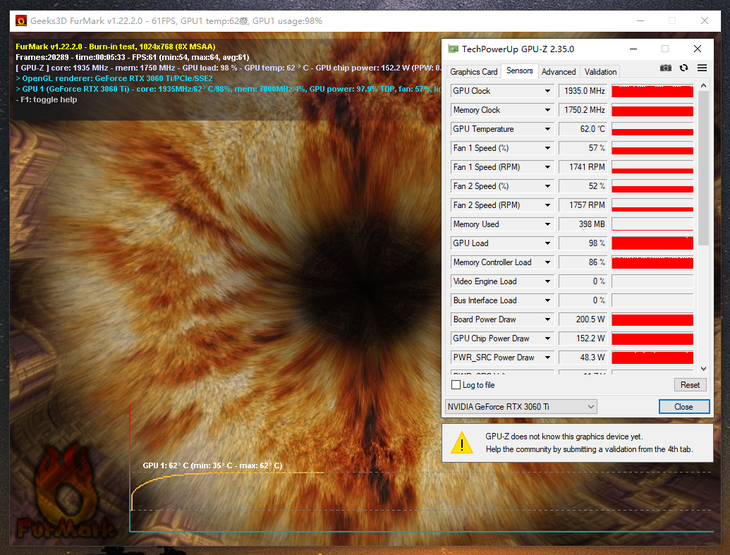Click the yellow warning icon in notification
This screenshot has width=730, height=555.
tap(460, 442)
